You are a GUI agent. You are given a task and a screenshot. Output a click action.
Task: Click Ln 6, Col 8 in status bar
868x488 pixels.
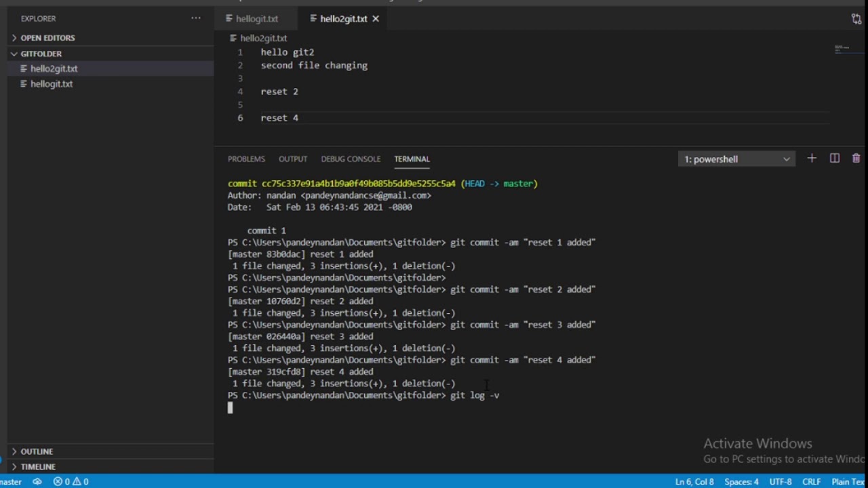(x=694, y=482)
